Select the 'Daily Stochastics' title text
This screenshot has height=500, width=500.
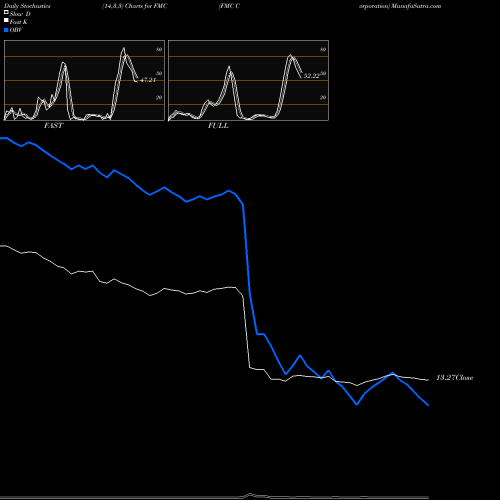click(x=27, y=6)
